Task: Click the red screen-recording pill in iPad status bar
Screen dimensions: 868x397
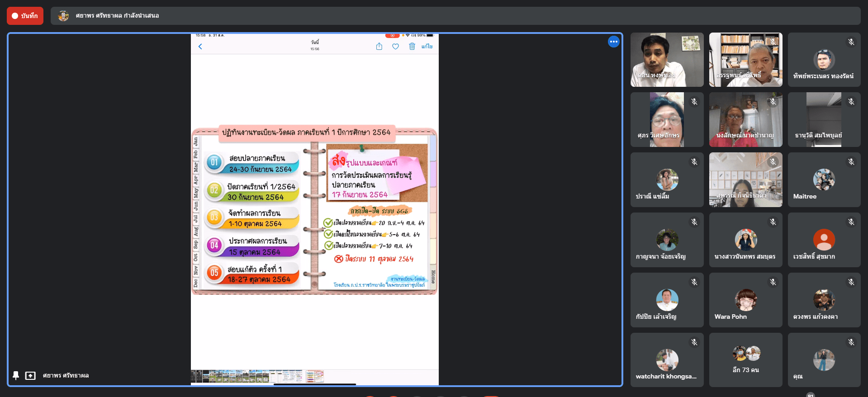Action: click(392, 35)
